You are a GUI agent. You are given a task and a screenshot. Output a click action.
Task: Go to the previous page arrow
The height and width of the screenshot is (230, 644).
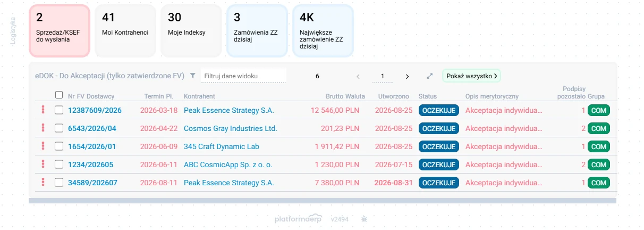(358, 76)
